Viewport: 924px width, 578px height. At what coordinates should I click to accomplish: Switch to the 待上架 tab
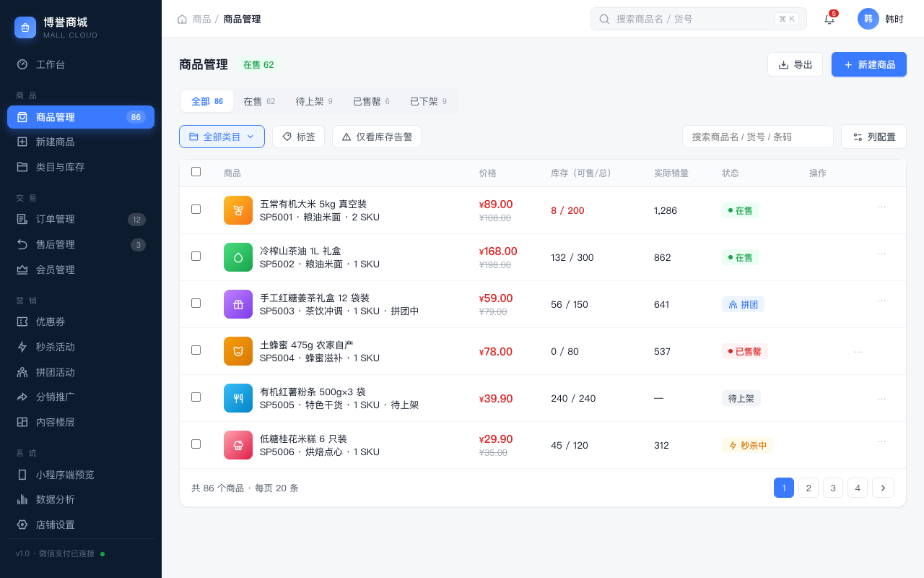(314, 101)
